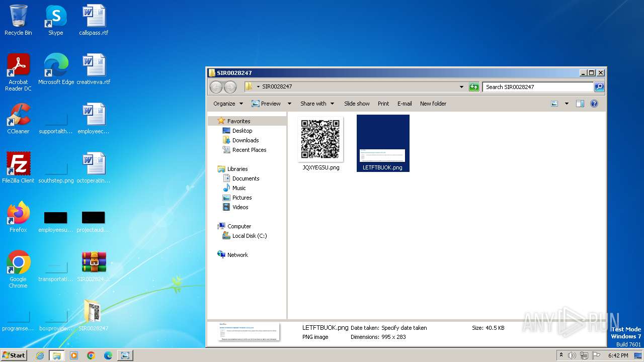The image size is (644, 362).
Task: Select the LETFTBUOK.png thumbnail
Action: [x=383, y=143]
